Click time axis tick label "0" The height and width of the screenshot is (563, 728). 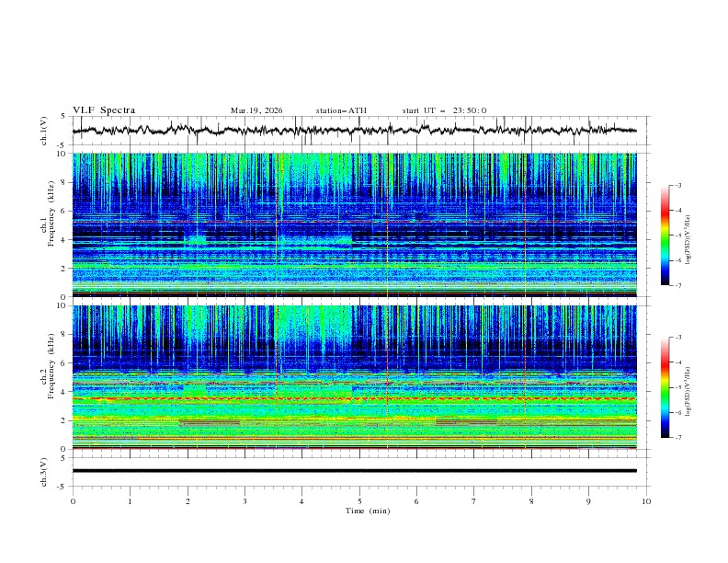pyautogui.click(x=73, y=501)
